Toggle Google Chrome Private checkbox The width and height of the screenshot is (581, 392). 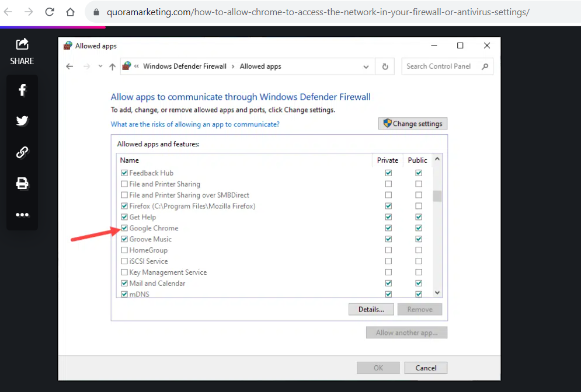pos(388,228)
